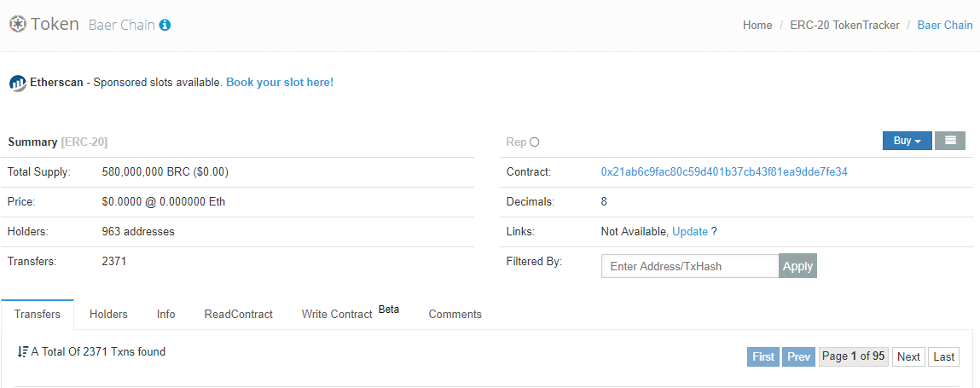
Task: Select the 963 addresses holders value
Action: (x=138, y=232)
